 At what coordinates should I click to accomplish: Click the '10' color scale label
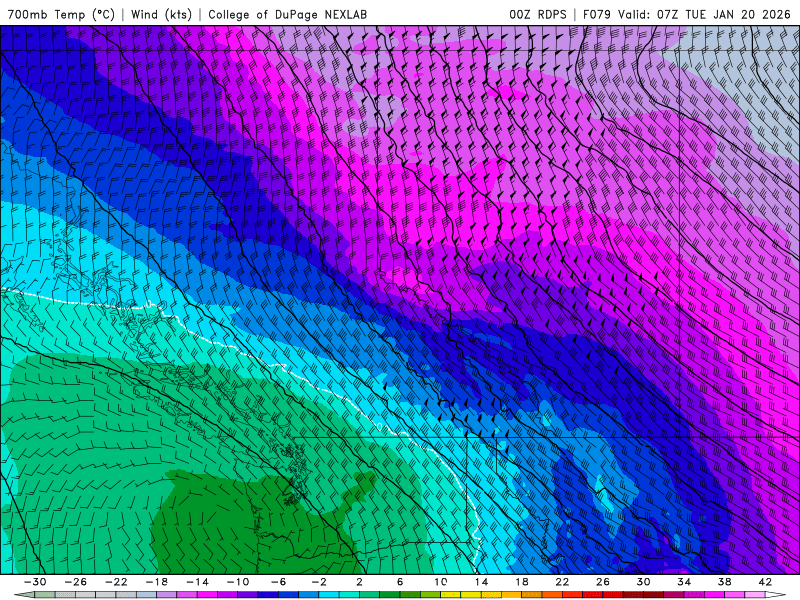click(x=441, y=582)
